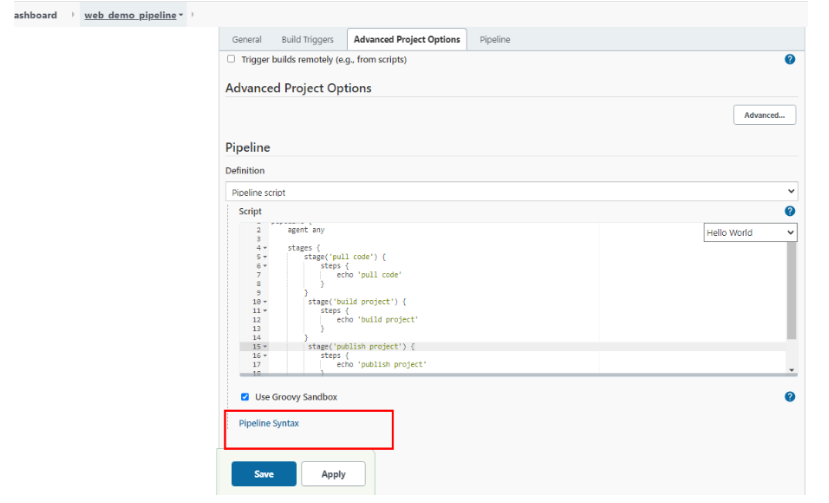Screen dimensions: 829x503
Task: Open the Definition 'Pipeline script' dropdown
Action: pos(511,191)
